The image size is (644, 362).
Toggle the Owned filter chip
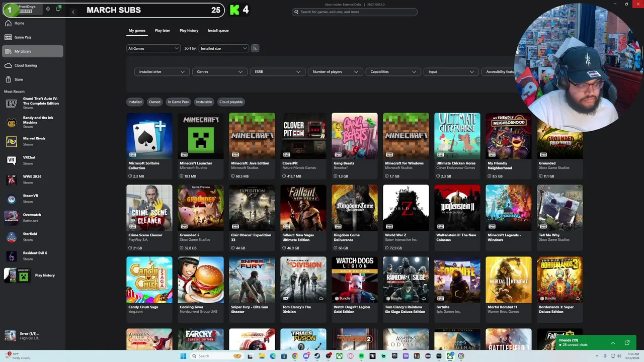tap(154, 102)
